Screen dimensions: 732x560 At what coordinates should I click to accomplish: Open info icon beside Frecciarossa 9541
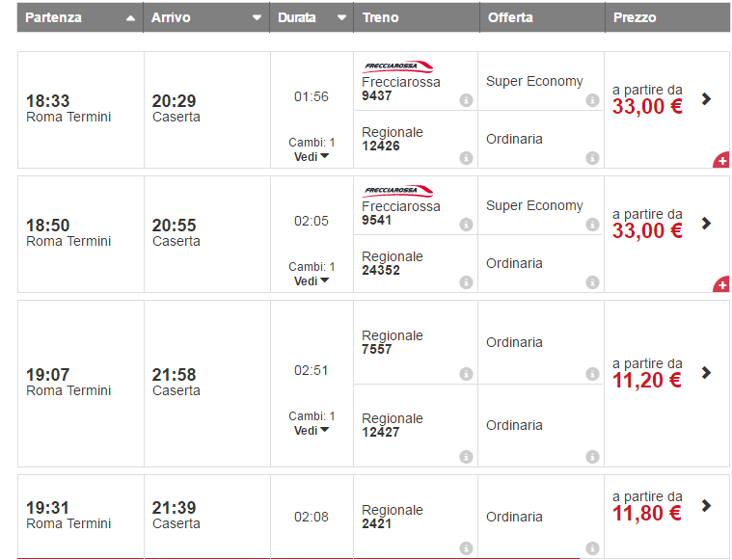[466, 225]
